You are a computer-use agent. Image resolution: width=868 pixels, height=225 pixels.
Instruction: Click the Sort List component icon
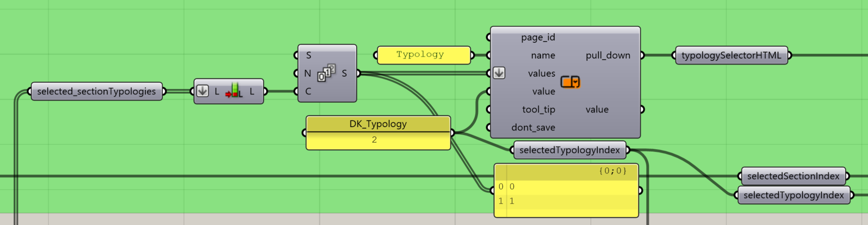[234, 90]
